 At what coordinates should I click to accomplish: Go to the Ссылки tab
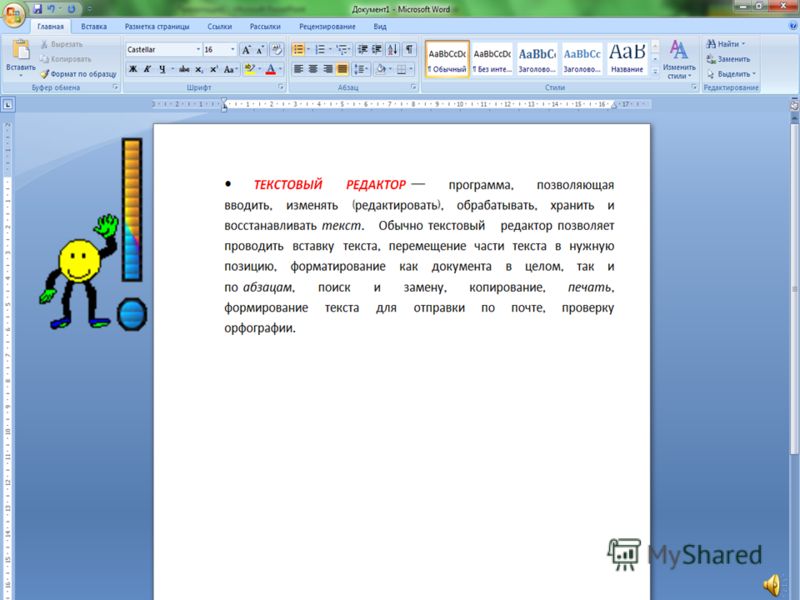220,27
